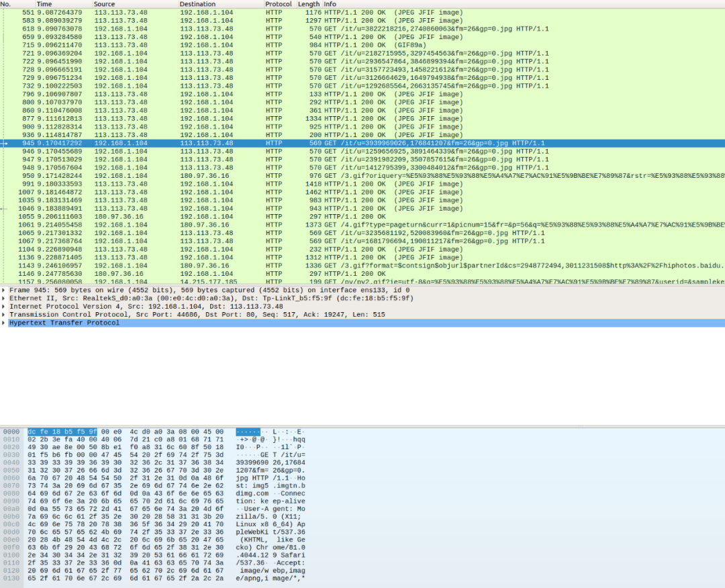Viewport: 725px width, 588px height.
Task: Expand the Internet Protocol Version 4 row
Action: [3, 307]
